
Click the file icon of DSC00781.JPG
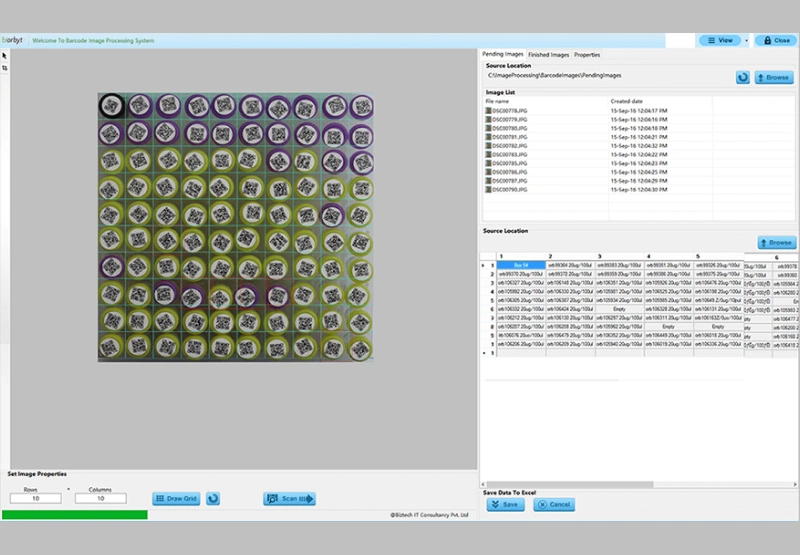coord(488,137)
